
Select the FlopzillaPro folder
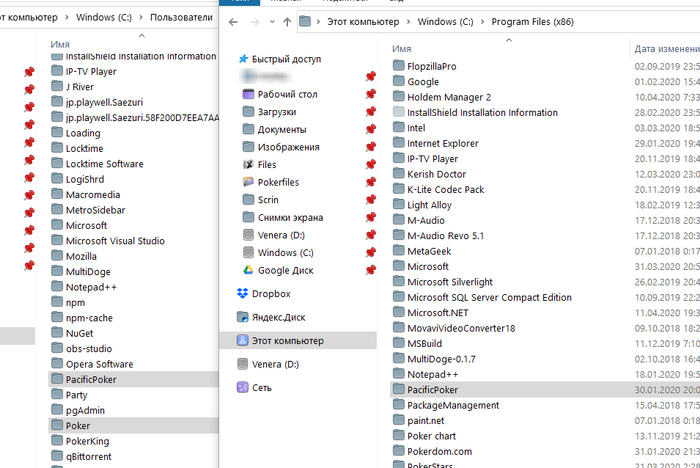pyautogui.click(x=431, y=67)
